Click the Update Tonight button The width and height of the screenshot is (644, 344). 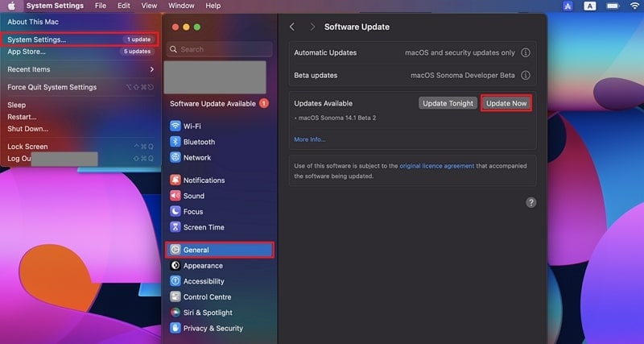pos(448,103)
